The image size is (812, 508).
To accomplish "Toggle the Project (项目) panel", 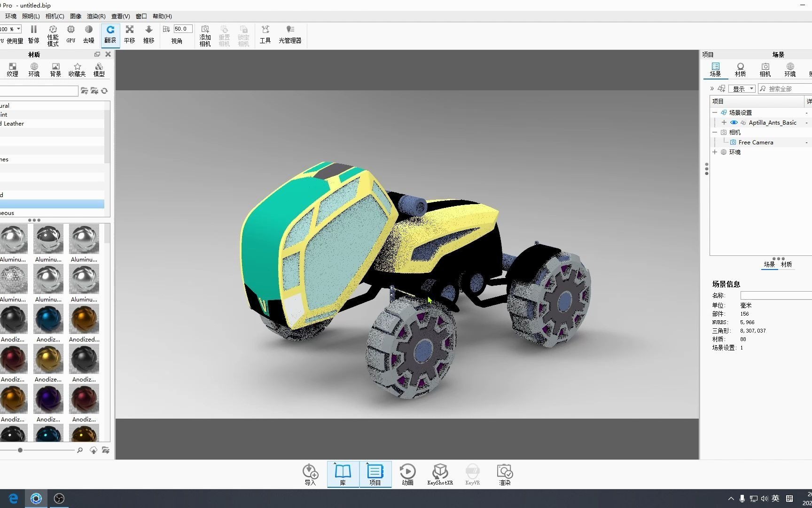I will point(375,474).
